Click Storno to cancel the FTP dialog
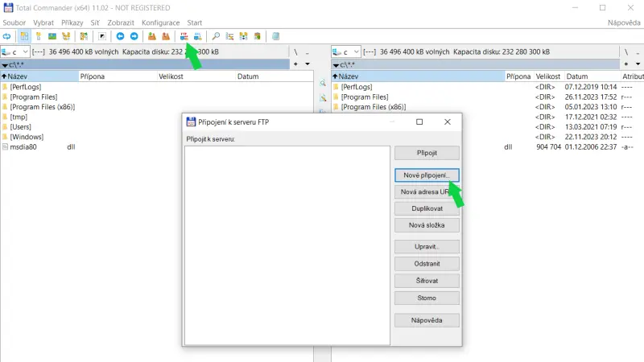 click(x=427, y=298)
